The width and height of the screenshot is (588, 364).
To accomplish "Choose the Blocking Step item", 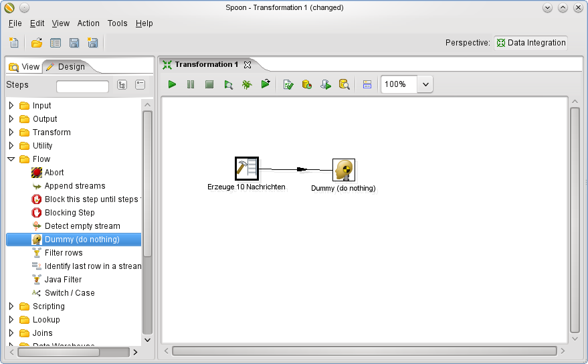I will click(63, 213).
